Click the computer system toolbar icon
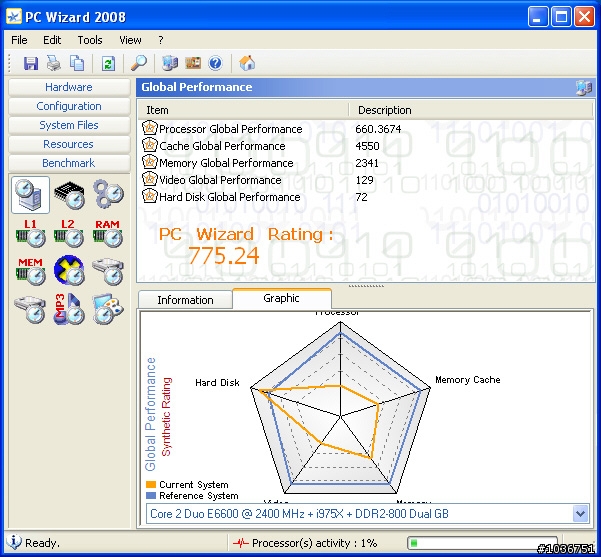This screenshot has height=557, width=601. pos(170,63)
